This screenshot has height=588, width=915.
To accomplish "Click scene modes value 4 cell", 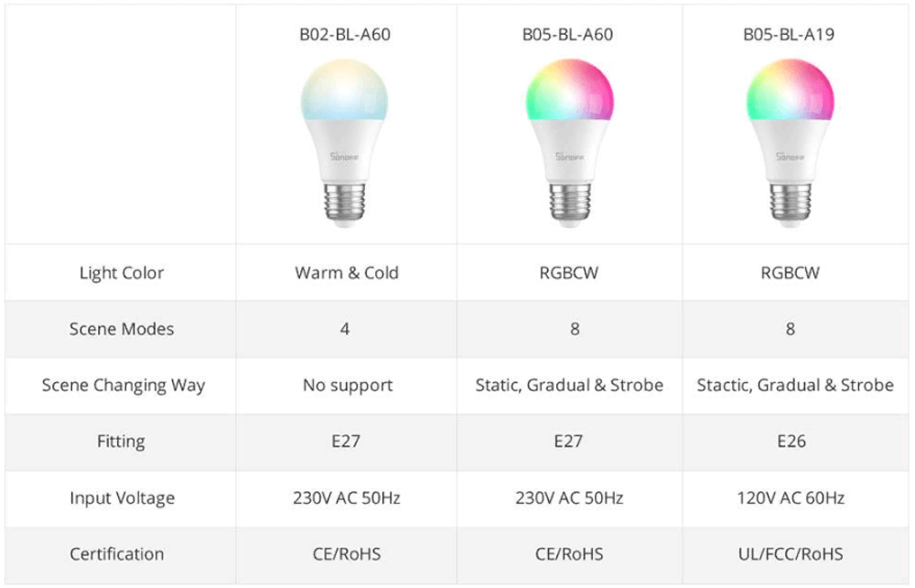I will coord(345,329).
